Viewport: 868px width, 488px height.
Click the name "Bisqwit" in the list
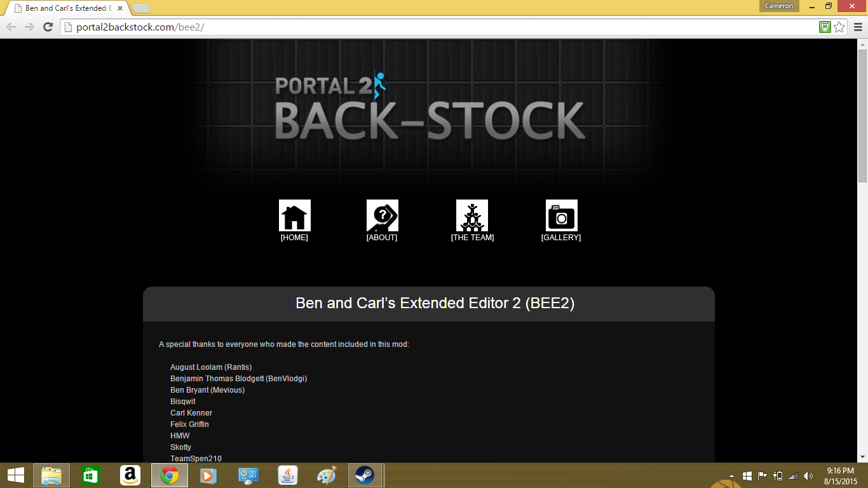pos(183,402)
